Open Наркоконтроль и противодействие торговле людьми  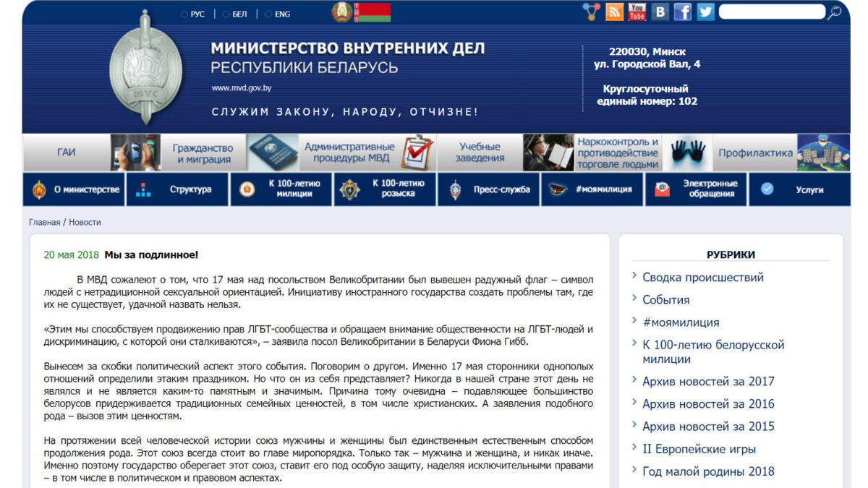click(x=618, y=153)
